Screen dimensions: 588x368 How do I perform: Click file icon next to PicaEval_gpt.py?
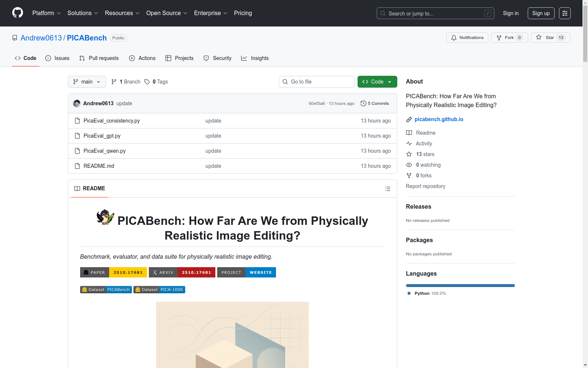click(77, 136)
